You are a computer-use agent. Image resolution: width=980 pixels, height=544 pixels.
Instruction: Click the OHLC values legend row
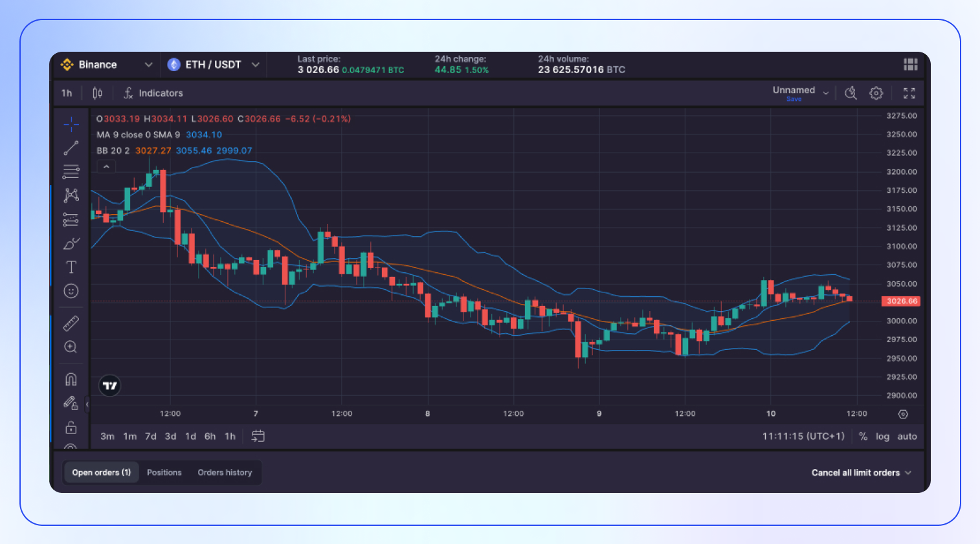point(223,119)
